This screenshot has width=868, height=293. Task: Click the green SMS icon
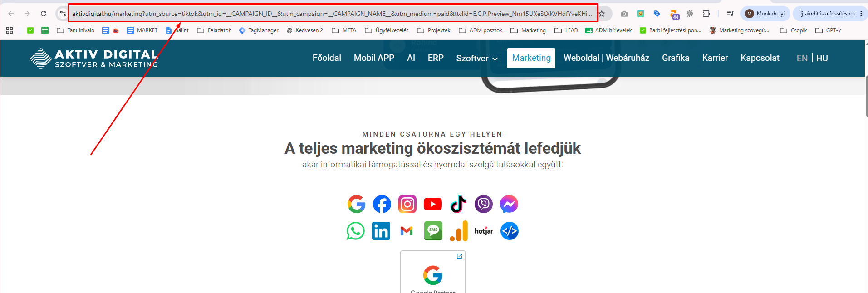[x=433, y=231]
